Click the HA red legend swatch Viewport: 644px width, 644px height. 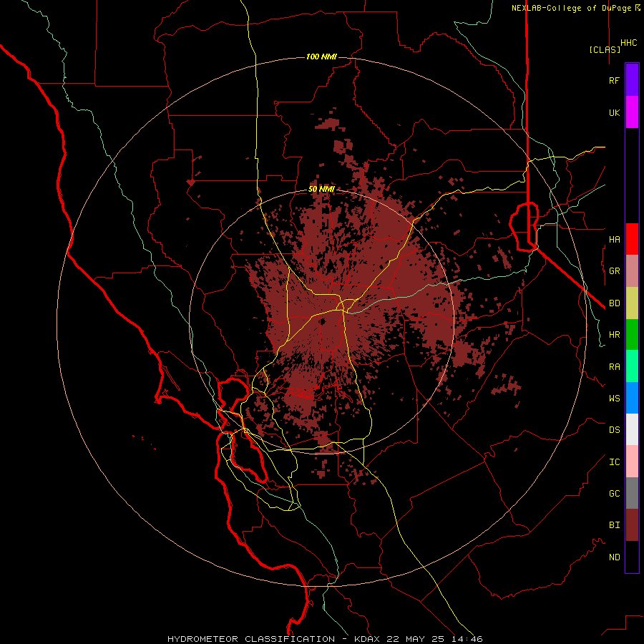click(632, 239)
